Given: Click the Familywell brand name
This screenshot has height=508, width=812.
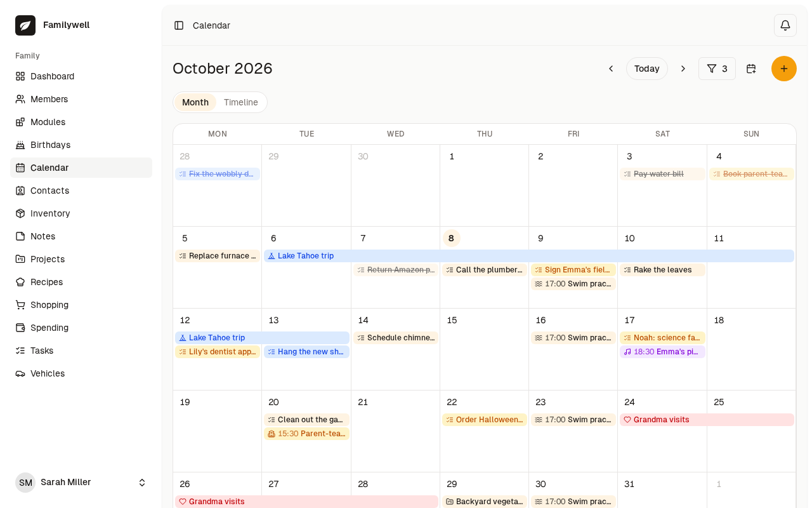Looking at the screenshot, I should pyautogui.click(x=66, y=25).
